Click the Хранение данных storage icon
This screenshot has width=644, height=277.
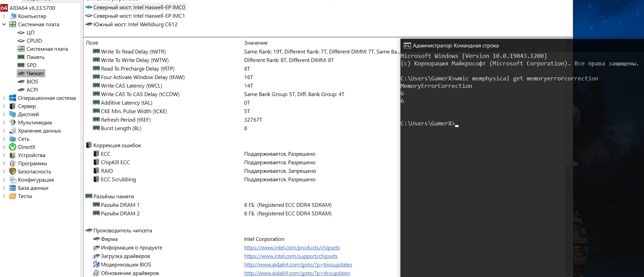13,130
